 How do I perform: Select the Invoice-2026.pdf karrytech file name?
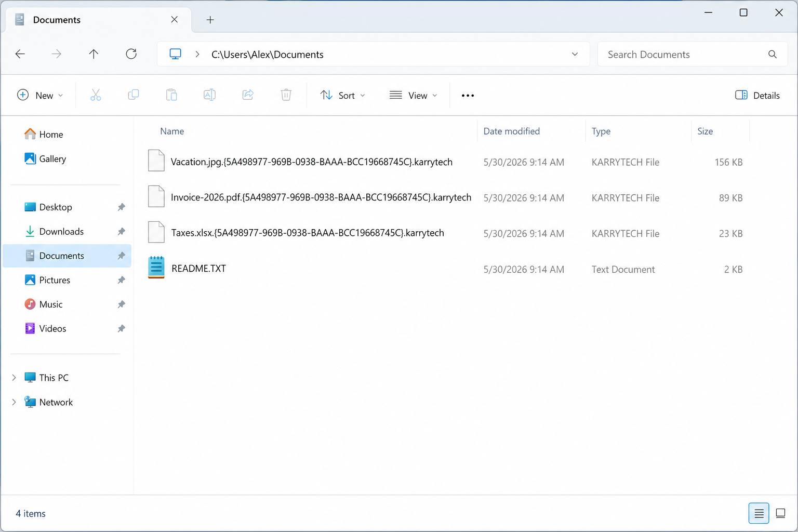[321, 197]
